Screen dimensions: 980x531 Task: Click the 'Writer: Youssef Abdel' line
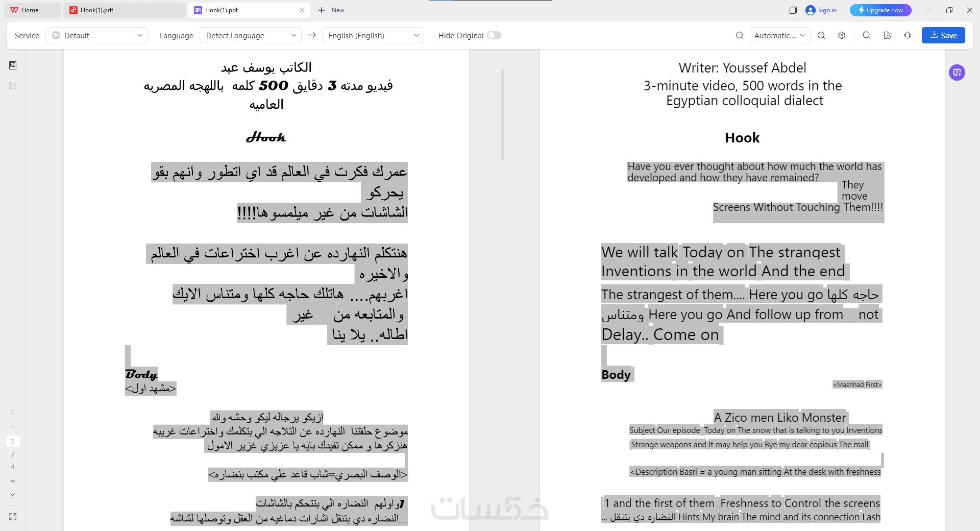pyautogui.click(x=742, y=68)
